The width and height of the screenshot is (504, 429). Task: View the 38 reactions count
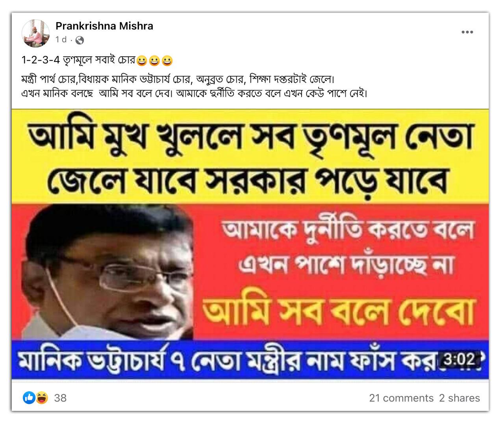pos(60,398)
